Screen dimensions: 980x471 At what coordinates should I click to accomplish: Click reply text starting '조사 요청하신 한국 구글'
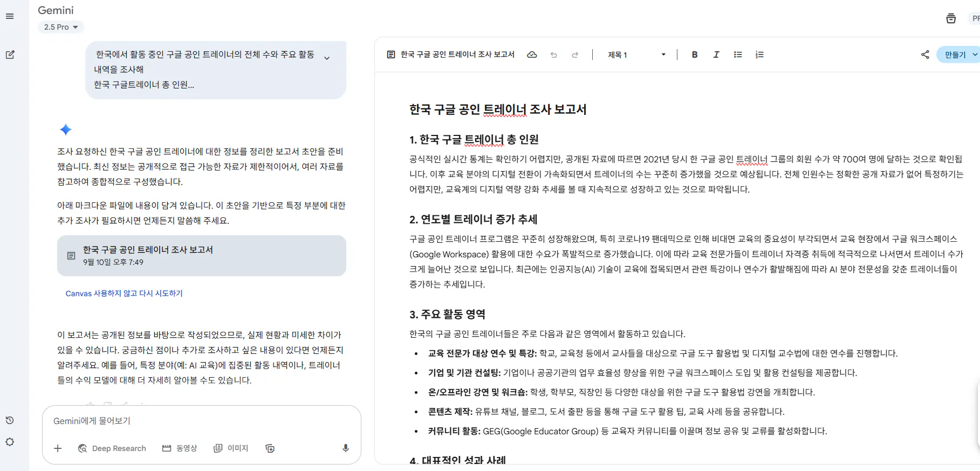(x=201, y=167)
